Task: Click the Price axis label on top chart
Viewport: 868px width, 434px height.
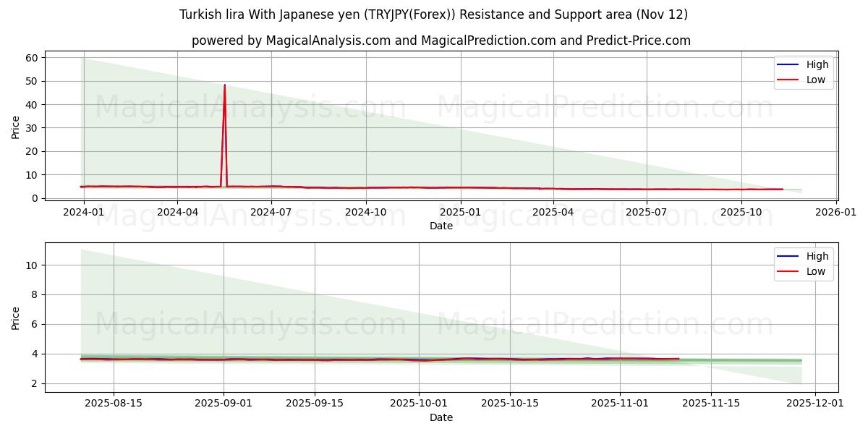Action: pyautogui.click(x=17, y=125)
